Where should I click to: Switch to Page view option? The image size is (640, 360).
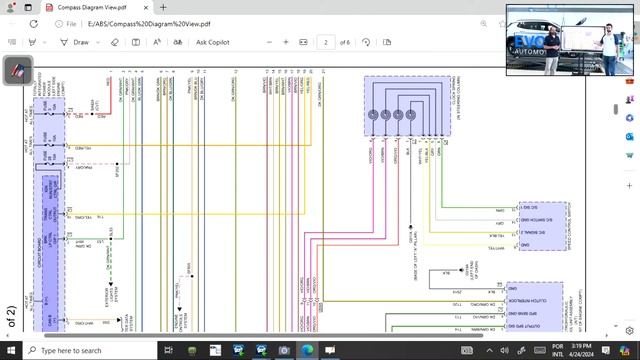387,42
